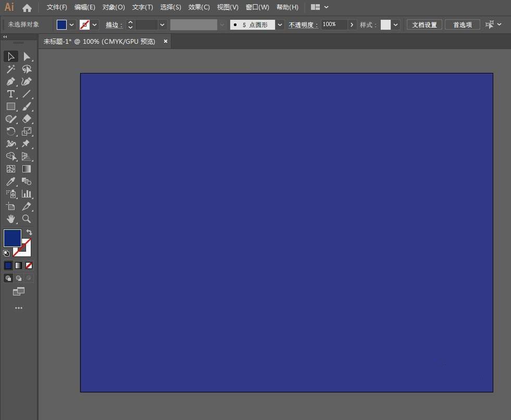Select the Lasso tool
This screenshot has width=511, height=420.
click(x=27, y=69)
